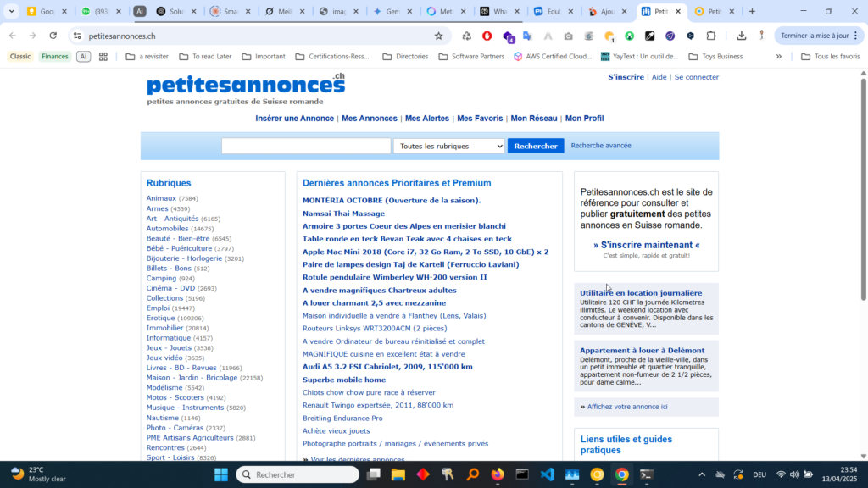Click the Rechercher search button

[536, 146]
